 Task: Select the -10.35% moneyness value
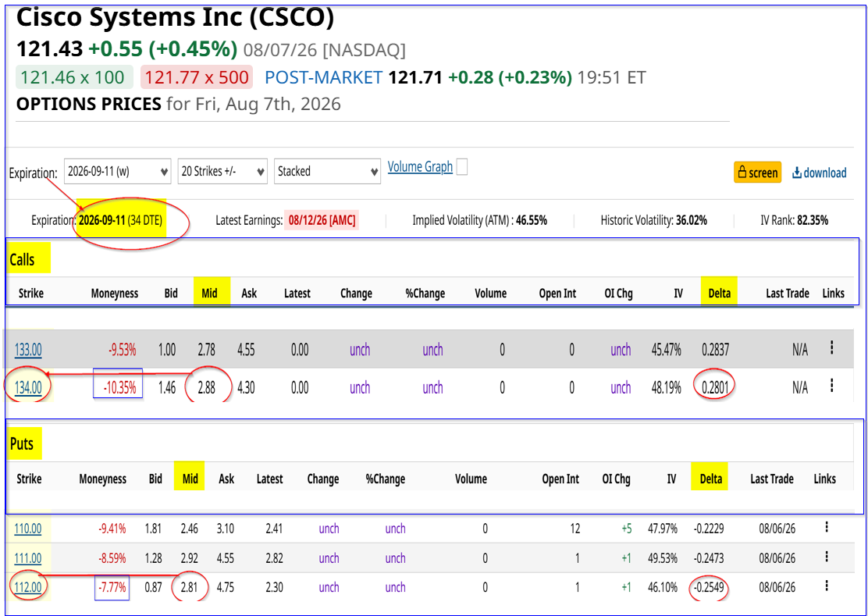(119, 388)
